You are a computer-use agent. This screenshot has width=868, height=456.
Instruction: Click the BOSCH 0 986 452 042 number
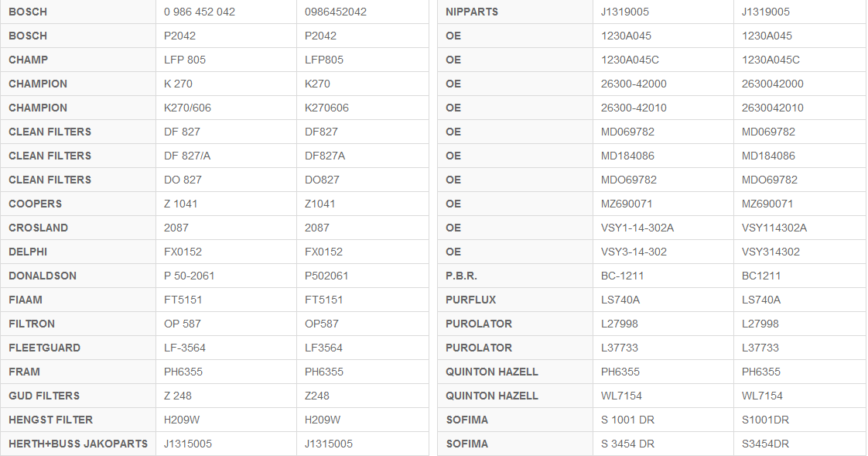click(200, 12)
